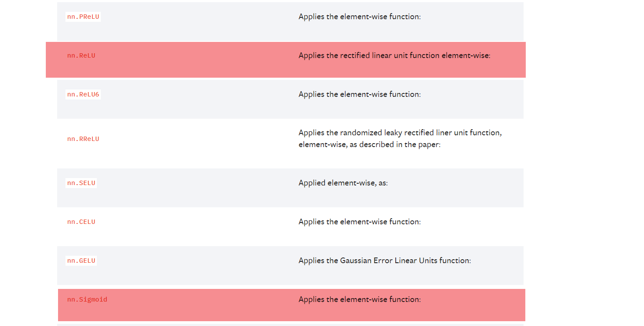Click the nn.ReLU6 row description text
The image size is (644, 326).
coord(360,94)
